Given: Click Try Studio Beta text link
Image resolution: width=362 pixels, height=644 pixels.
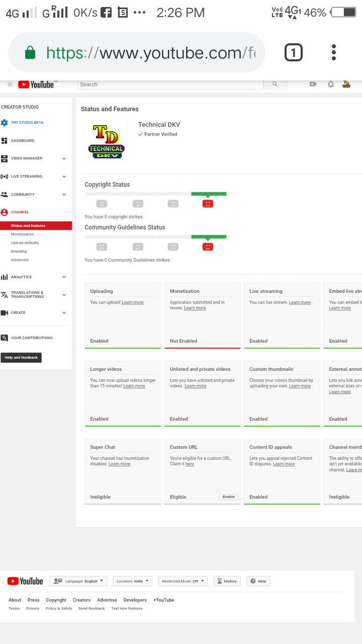Looking at the screenshot, I should coord(27,122).
